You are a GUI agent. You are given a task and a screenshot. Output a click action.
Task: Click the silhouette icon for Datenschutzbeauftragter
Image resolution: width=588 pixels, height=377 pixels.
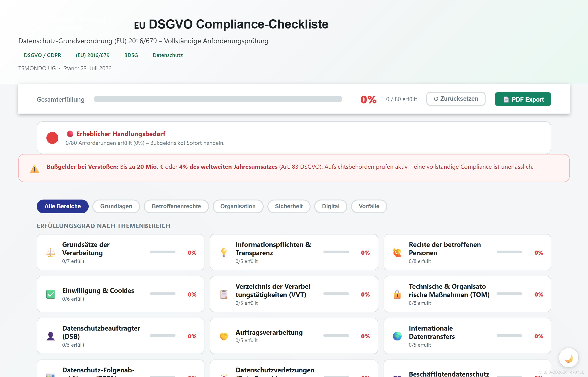click(x=51, y=336)
